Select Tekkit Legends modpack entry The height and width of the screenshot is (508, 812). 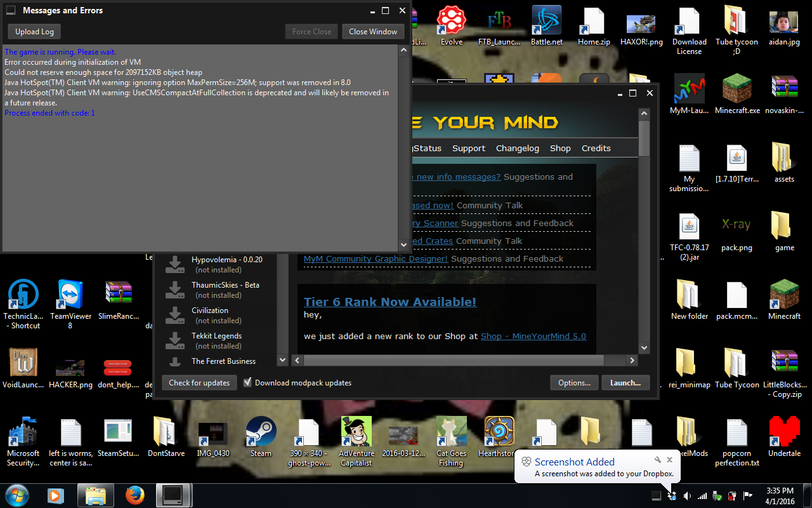(x=219, y=340)
